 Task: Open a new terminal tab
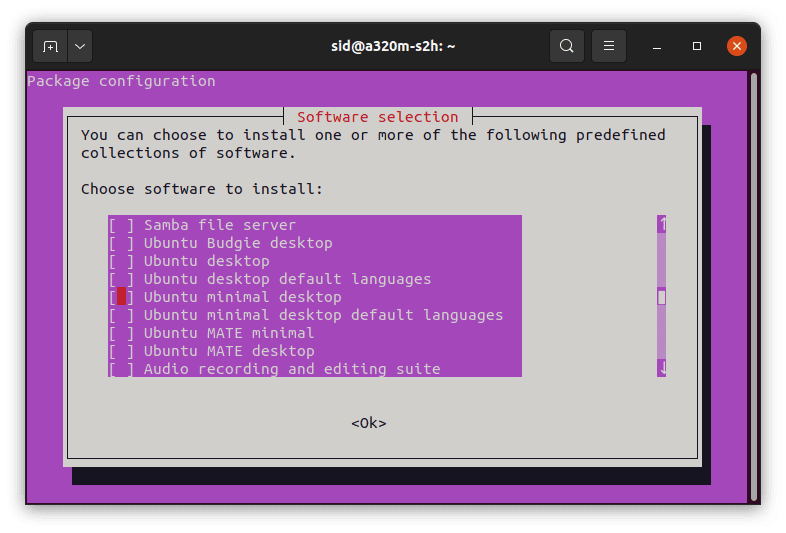50,47
